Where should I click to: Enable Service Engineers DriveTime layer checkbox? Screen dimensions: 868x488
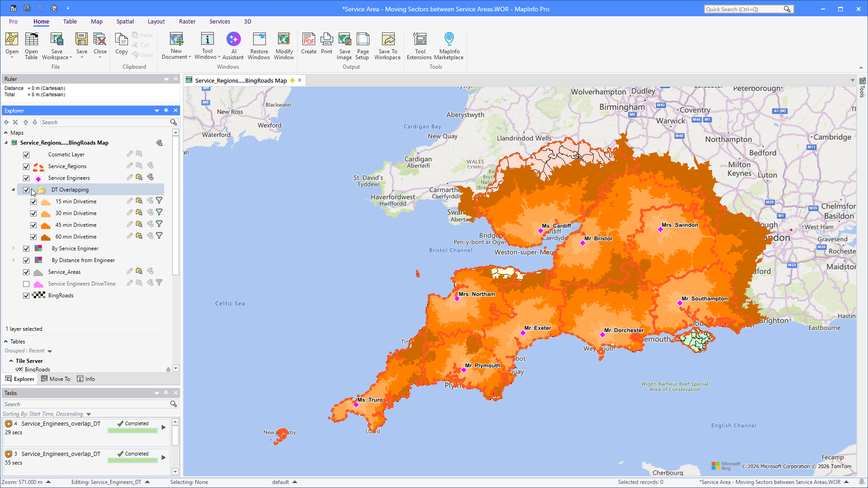(26, 284)
